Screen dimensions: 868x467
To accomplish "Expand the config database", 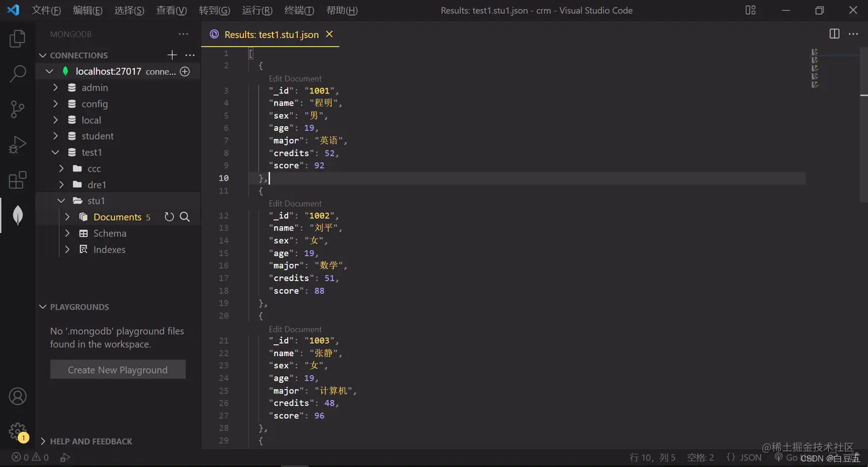I will tap(56, 104).
